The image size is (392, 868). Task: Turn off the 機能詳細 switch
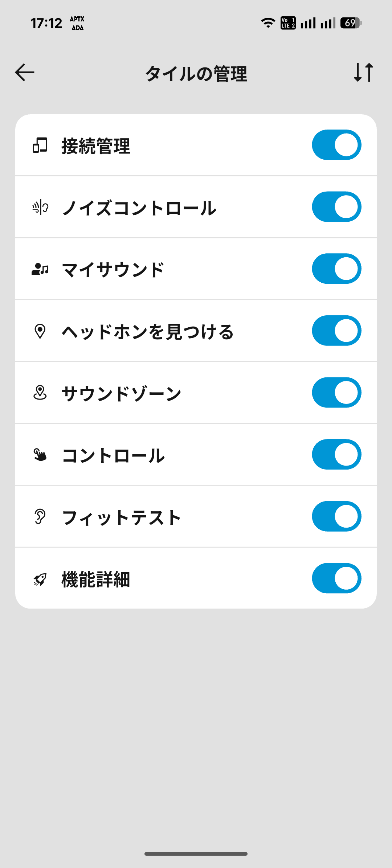336,578
